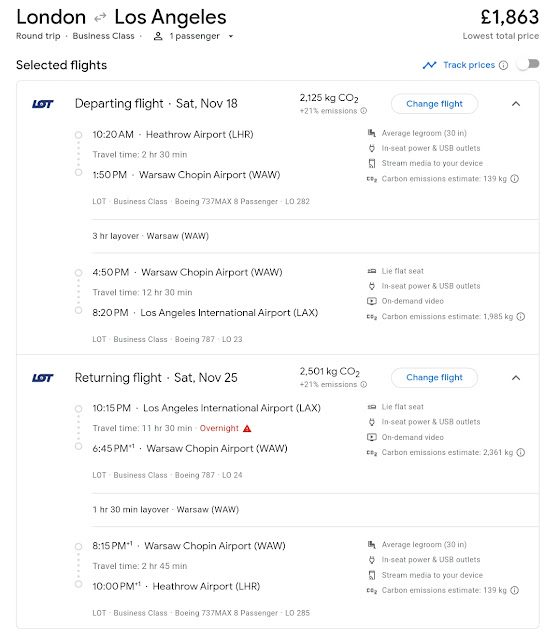Click the Track prices info icon

(504, 65)
